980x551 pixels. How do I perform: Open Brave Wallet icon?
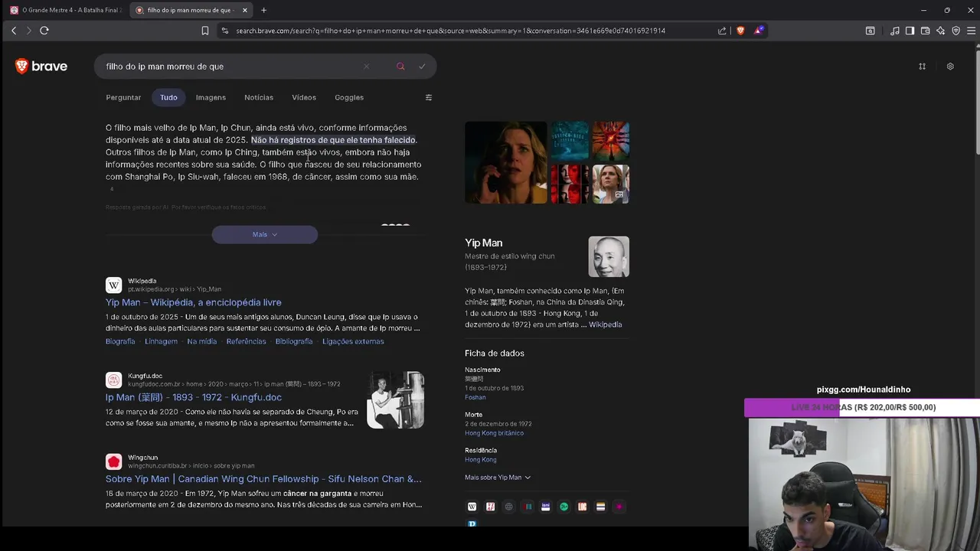925,31
